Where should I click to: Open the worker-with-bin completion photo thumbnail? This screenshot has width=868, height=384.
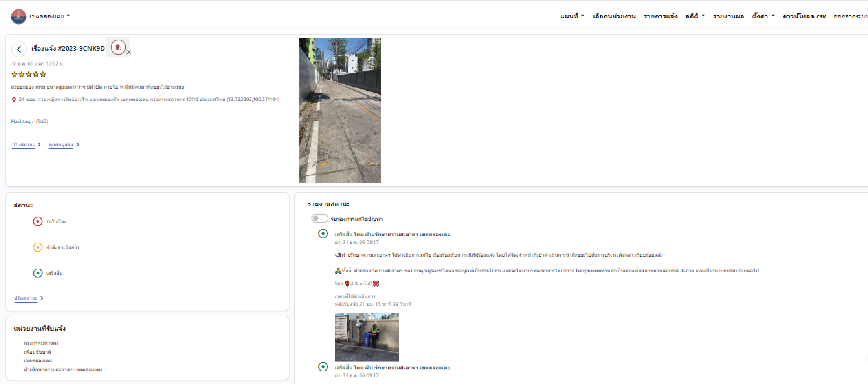367,337
